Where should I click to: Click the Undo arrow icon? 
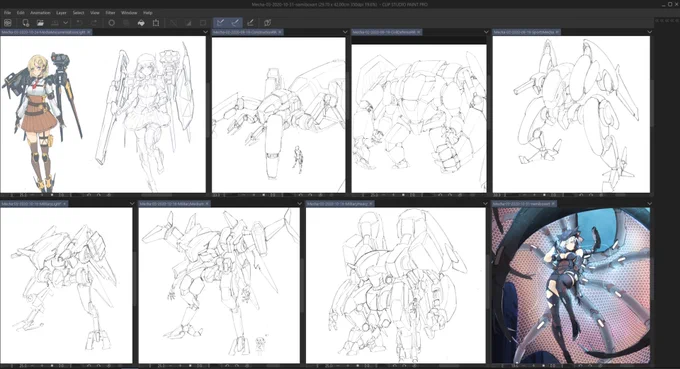pyautogui.click(x=79, y=23)
